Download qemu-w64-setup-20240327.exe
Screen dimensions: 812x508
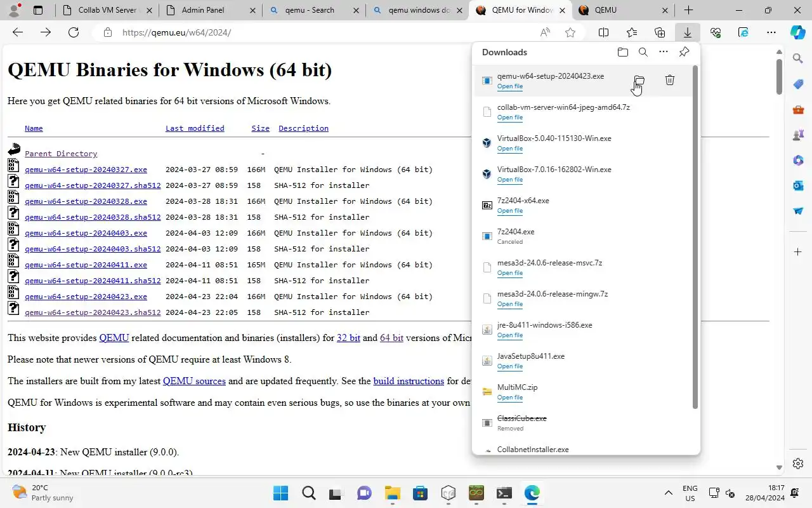click(x=86, y=170)
